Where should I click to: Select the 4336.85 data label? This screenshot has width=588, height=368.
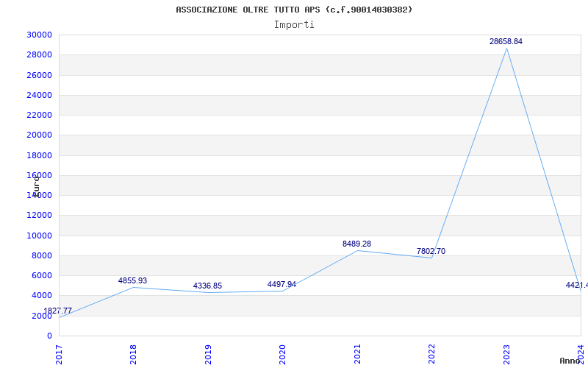click(x=207, y=286)
